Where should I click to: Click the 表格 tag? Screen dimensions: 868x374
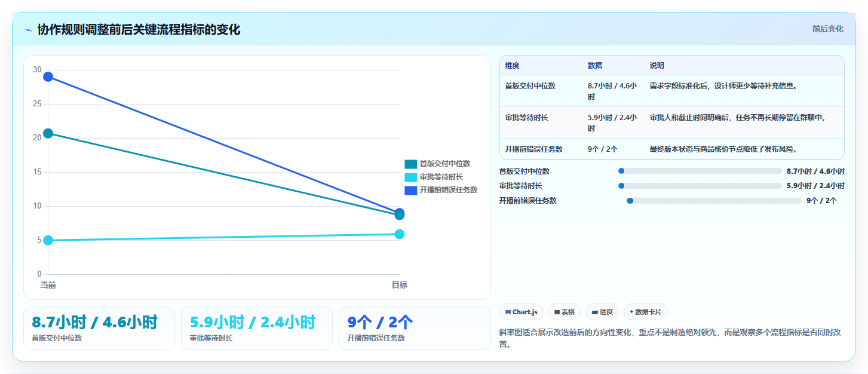click(x=565, y=312)
